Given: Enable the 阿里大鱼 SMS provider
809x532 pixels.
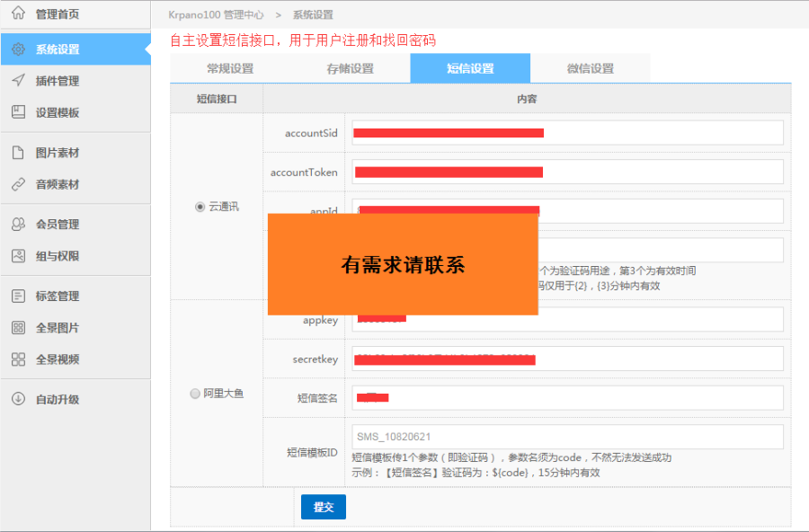Looking at the screenshot, I should (194, 393).
